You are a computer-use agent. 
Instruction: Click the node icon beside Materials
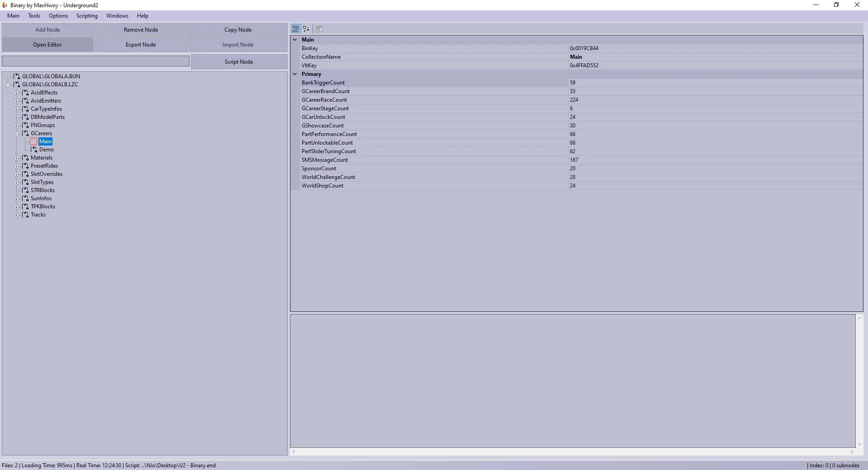(25, 158)
